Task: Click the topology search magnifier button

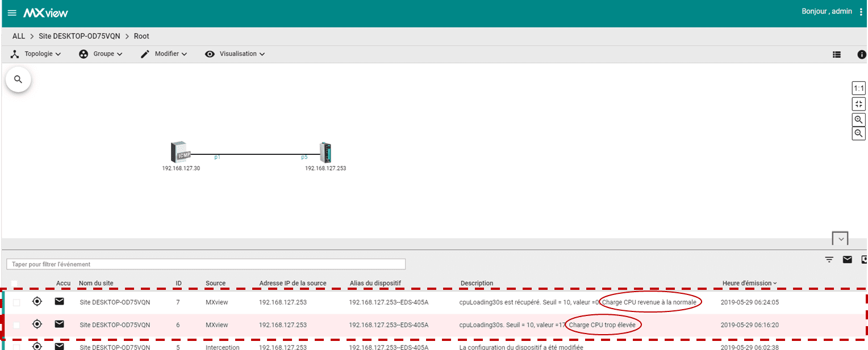Action: pos(18,80)
